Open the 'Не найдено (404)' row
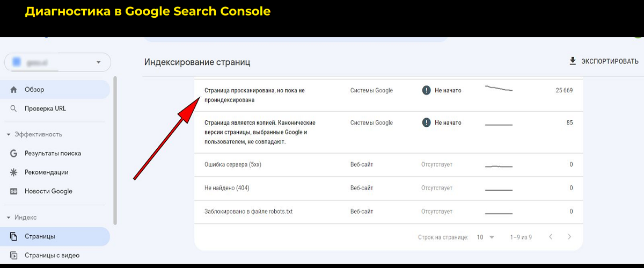The height and width of the screenshot is (268, 644). (x=227, y=188)
